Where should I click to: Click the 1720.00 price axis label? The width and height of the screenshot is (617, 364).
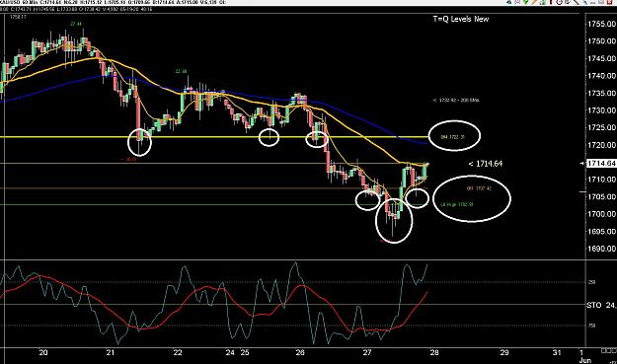601,145
